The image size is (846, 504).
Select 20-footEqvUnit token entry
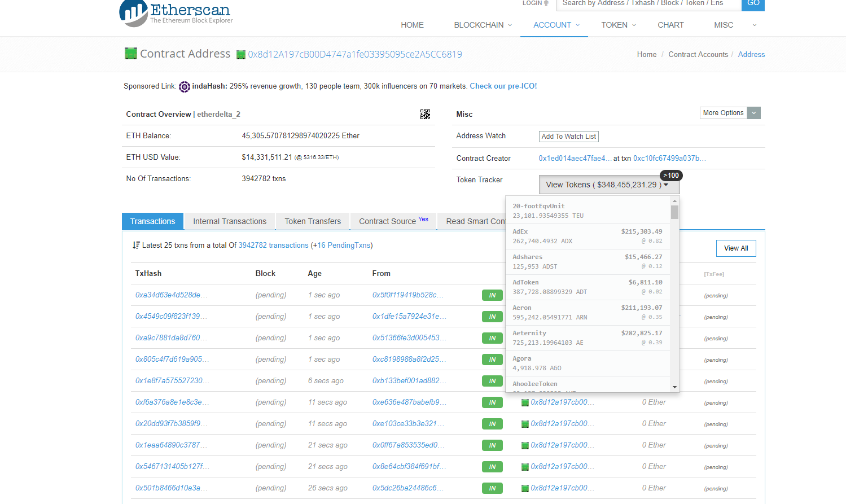tap(588, 211)
